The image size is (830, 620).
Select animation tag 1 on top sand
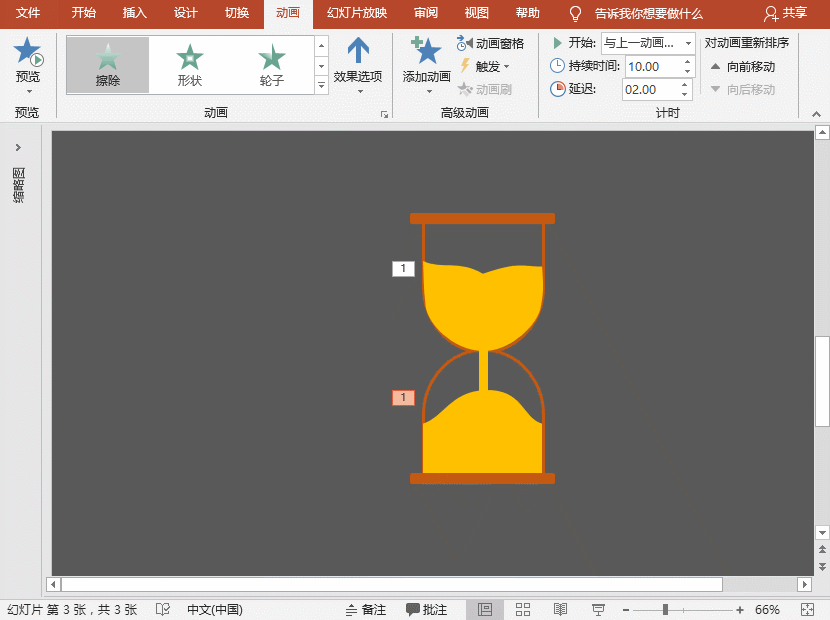coord(403,268)
